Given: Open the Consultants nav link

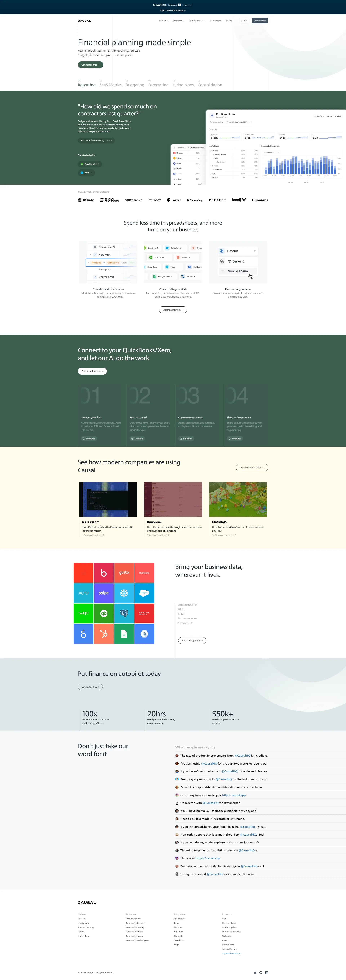Looking at the screenshot, I should click(215, 21).
